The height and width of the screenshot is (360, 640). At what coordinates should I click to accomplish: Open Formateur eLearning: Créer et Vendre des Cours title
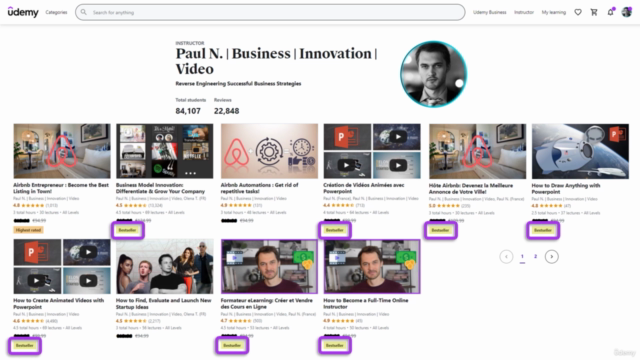pos(267,303)
